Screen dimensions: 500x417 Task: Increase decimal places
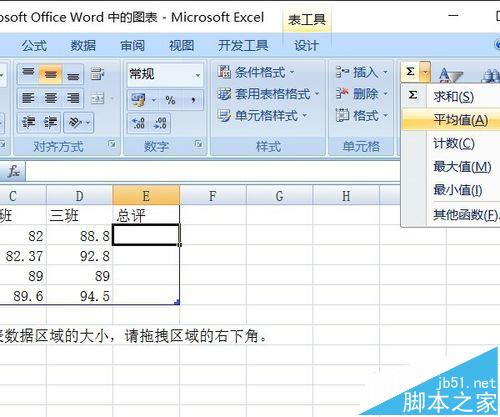click(x=138, y=123)
